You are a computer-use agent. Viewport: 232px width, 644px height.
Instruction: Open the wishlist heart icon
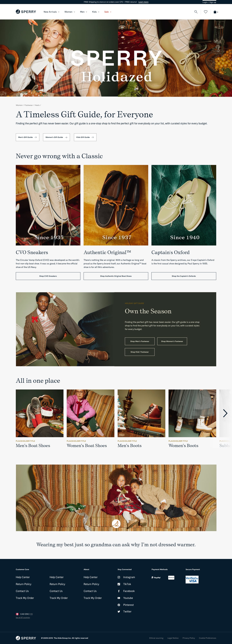(206, 12)
